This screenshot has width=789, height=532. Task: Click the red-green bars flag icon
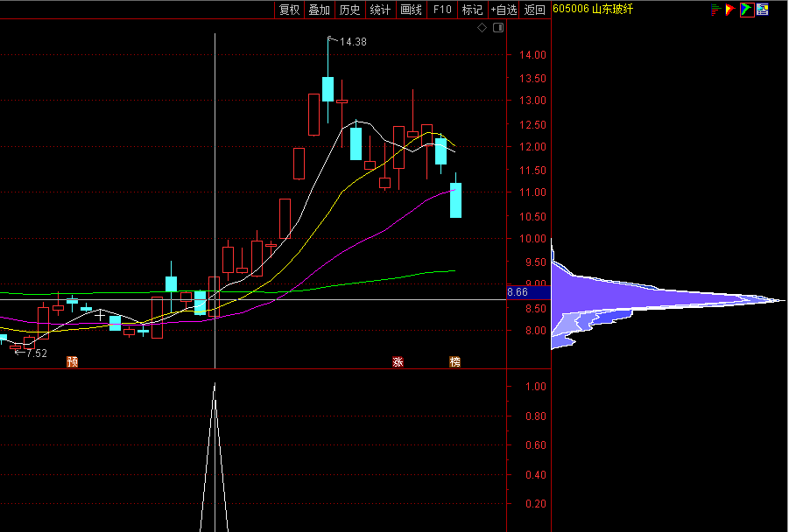point(715,10)
